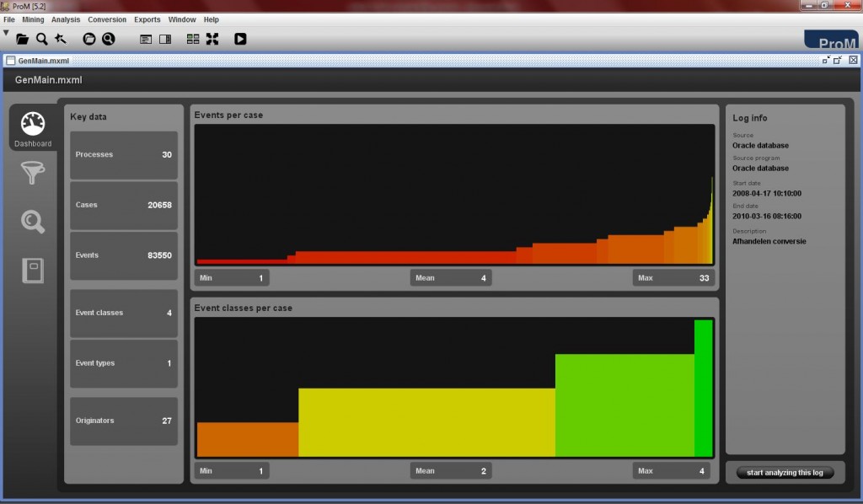Toggle the side panel layout icon
863x504 pixels.
165,39
